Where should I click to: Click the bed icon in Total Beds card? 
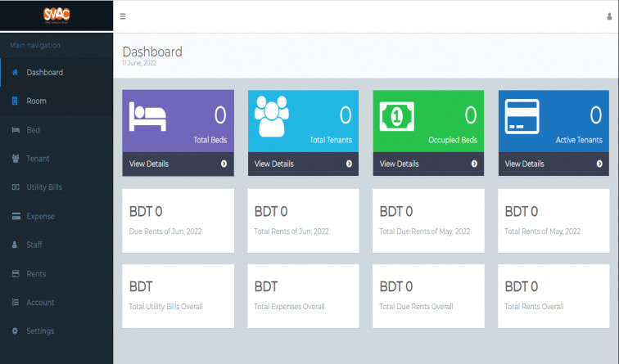coord(147,116)
